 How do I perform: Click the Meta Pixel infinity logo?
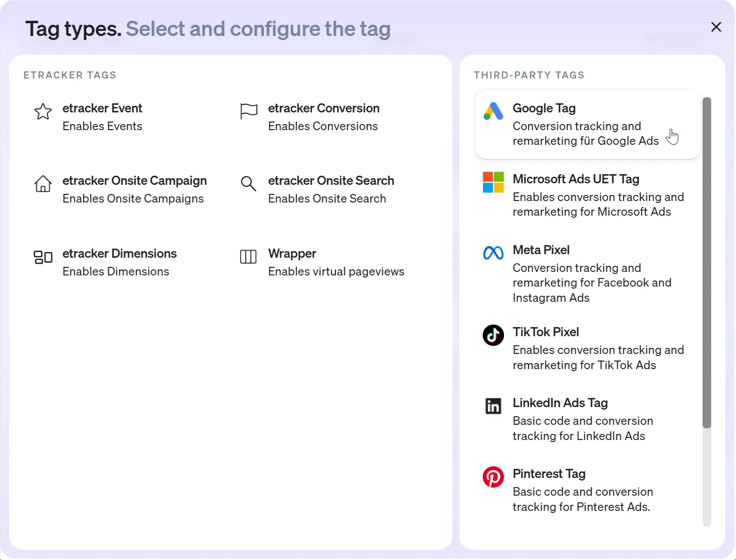pos(493,252)
